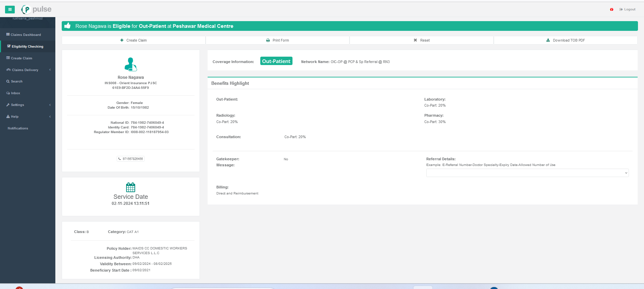Screen dimensions: 644x289
Task: Expand the Claims Delivery sidebar menu
Action: [x=25, y=70]
